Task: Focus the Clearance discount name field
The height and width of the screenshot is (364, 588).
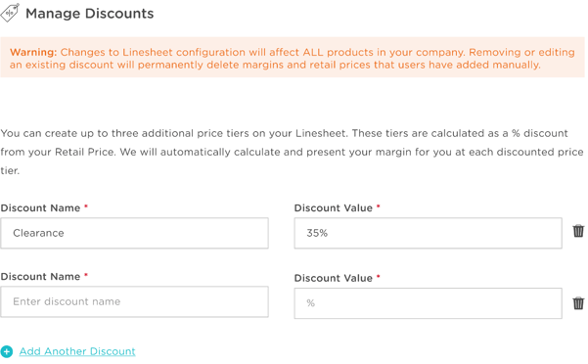Action: (x=134, y=233)
